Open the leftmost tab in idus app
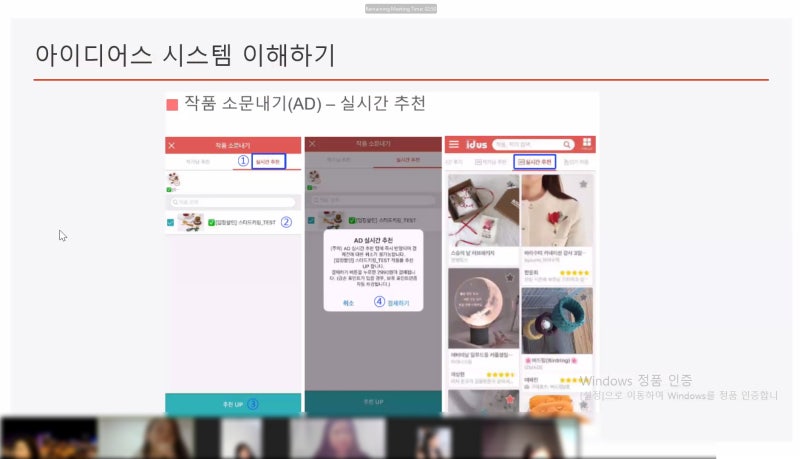This screenshot has height=459, width=800. (454, 162)
